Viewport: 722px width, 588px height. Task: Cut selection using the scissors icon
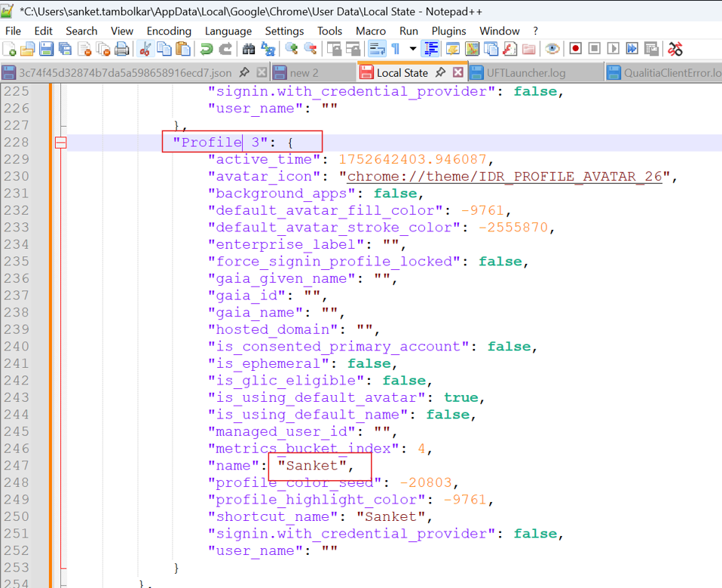click(x=145, y=49)
